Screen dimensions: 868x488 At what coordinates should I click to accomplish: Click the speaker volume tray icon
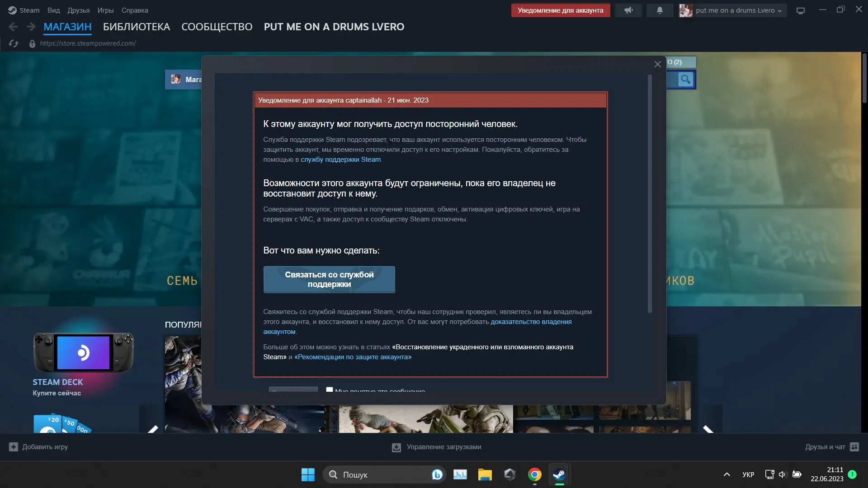(783, 474)
